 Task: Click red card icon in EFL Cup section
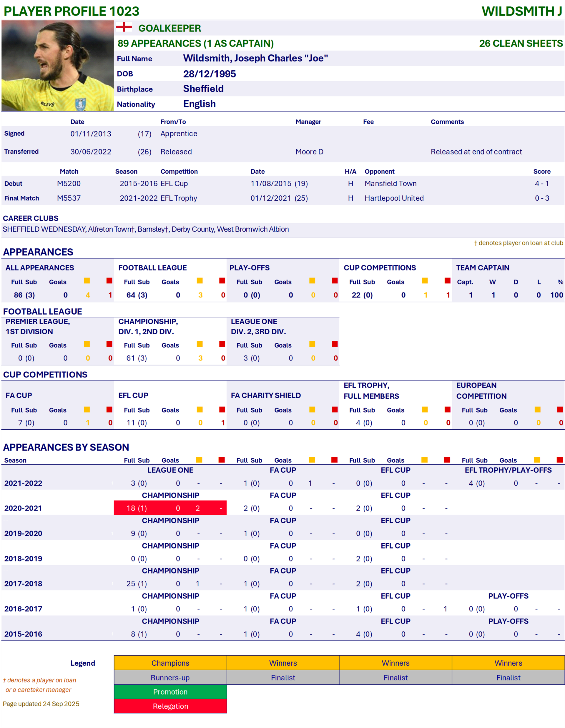[x=222, y=409]
